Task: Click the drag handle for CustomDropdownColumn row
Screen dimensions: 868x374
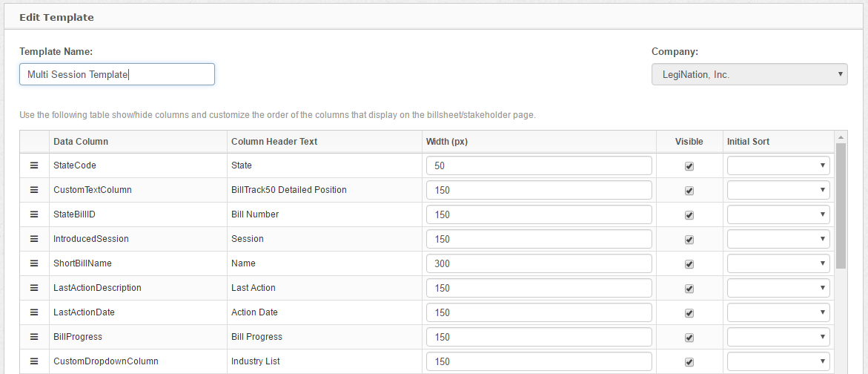Action: click(34, 361)
